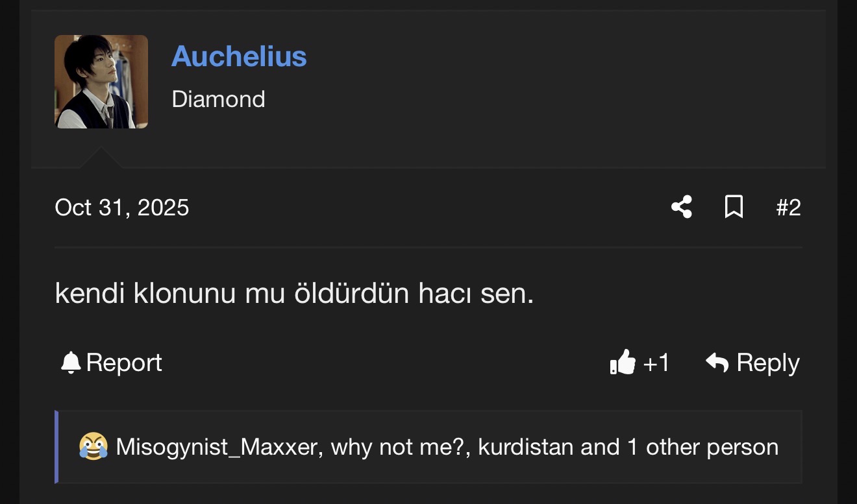Open Auchelius's avatar picture
This screenshot has width=857, height=504.
click(101, 82)
